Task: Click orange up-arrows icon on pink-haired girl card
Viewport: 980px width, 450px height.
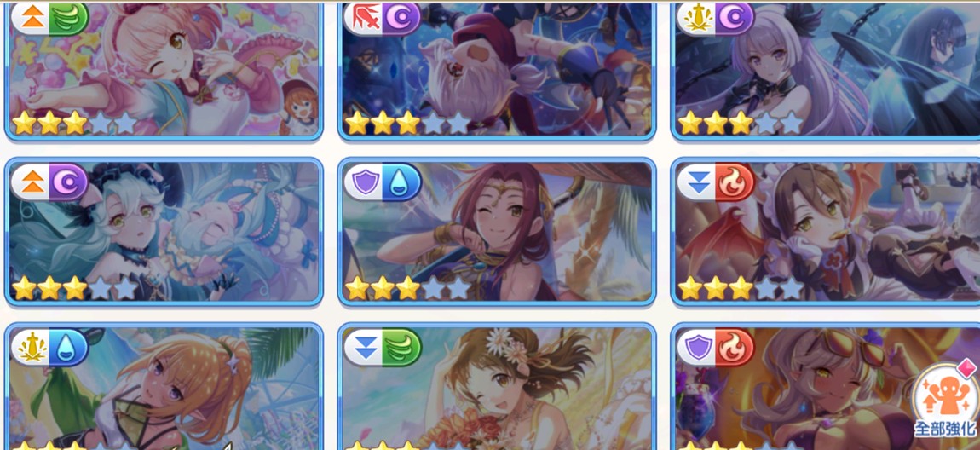Action: tap(32, 18)
